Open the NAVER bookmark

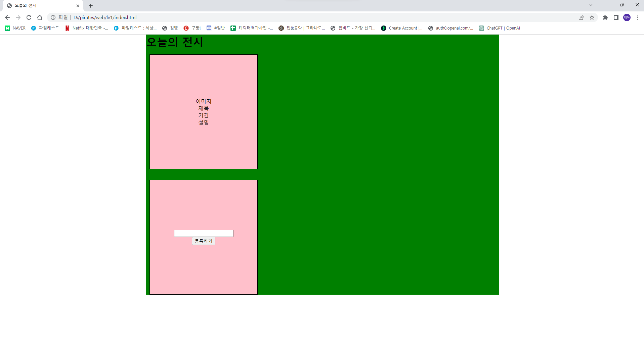[15, 28]
